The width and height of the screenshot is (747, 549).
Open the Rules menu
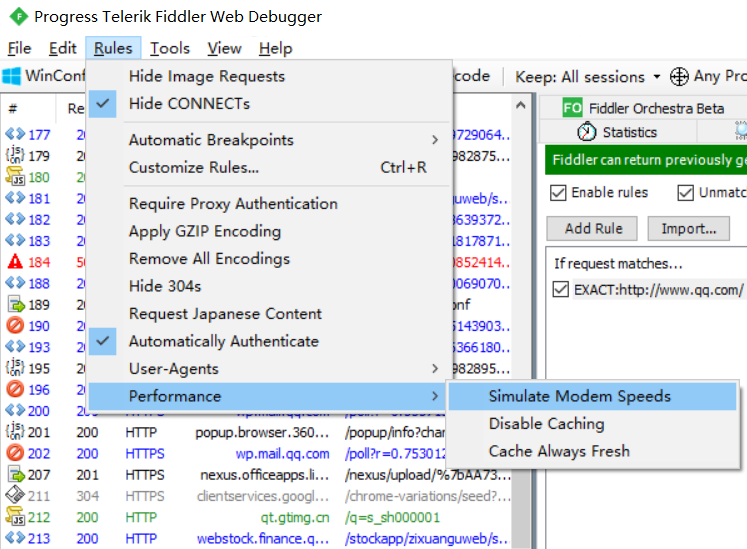tap(113, 48)
